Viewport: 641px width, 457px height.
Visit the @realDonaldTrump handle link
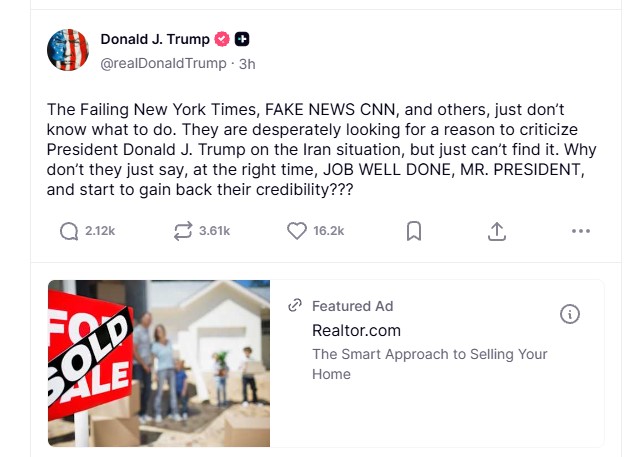(164, 62)
